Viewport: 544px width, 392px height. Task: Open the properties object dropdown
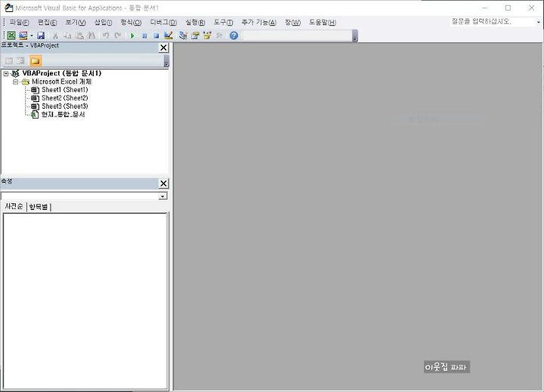(162, 196)
